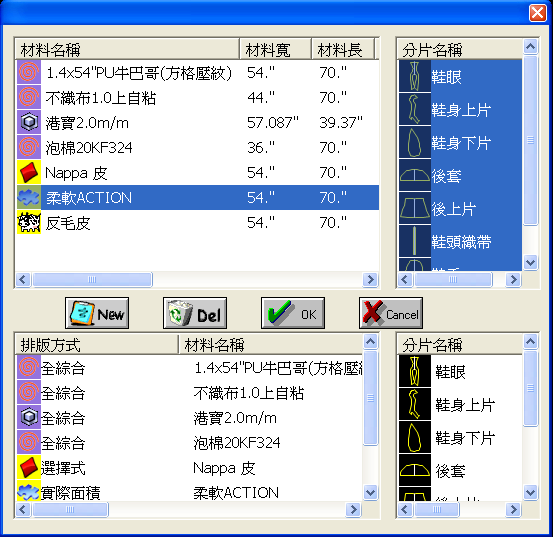Select 鞋身下片 in the lower piece list
Image resolution: width=553 pixels, height=537 pixels.
coord(460,437)
